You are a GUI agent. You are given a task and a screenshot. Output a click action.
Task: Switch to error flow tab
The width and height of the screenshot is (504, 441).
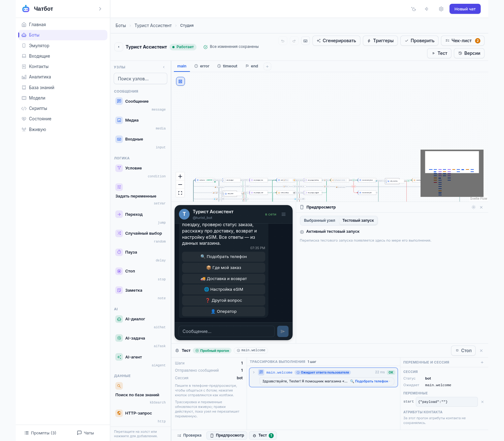pos(202,66)
